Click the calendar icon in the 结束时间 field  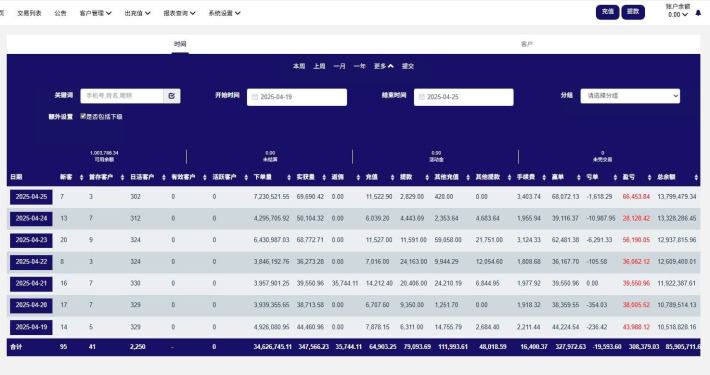(x=422, y=97)
